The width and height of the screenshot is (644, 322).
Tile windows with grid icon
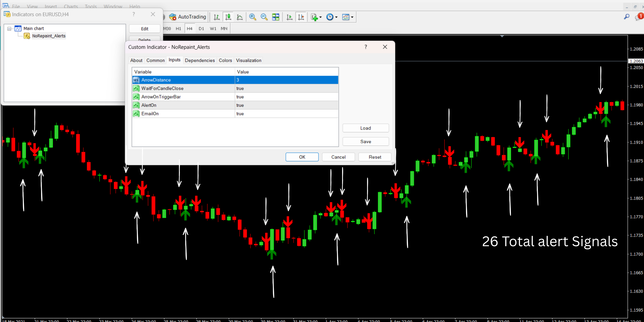tap(275, 17)
